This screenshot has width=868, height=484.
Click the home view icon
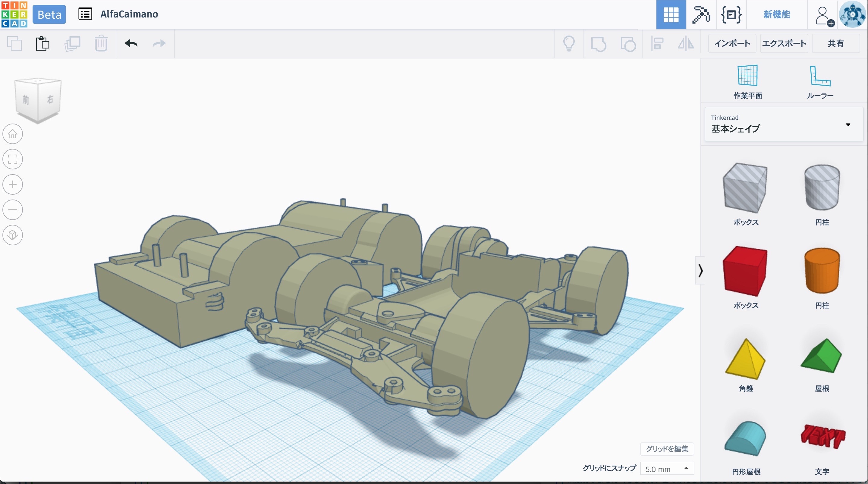point(13,134)
